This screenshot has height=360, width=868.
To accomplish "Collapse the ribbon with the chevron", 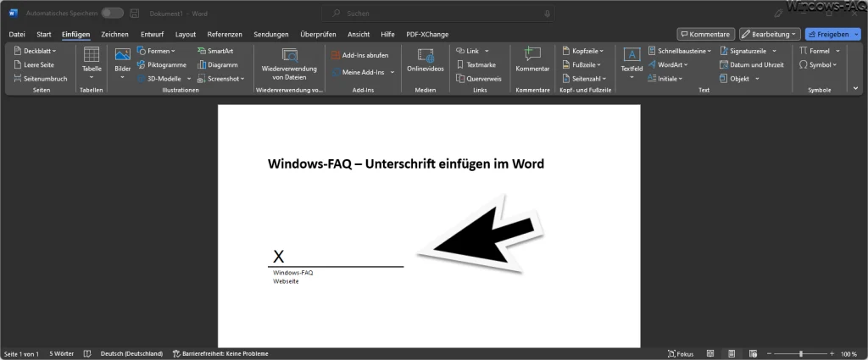I will coord(856,88).
